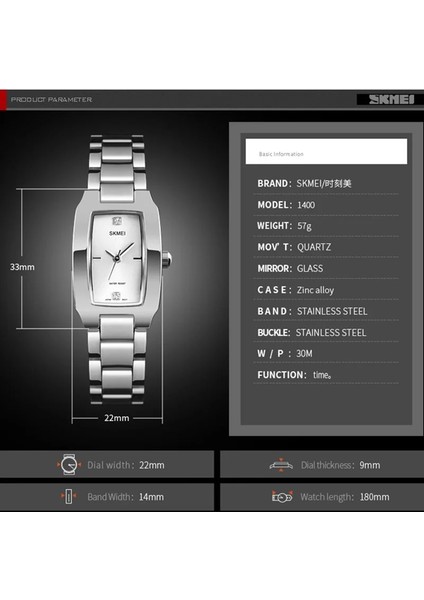Click the W/P 30M row
424x600 pixels.
click(326, 354)
